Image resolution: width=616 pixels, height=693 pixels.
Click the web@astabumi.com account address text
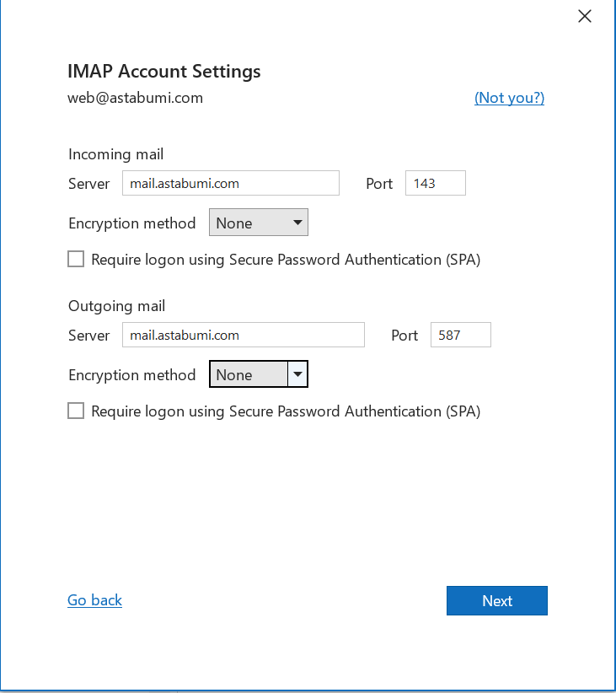(x=135, y=98)
